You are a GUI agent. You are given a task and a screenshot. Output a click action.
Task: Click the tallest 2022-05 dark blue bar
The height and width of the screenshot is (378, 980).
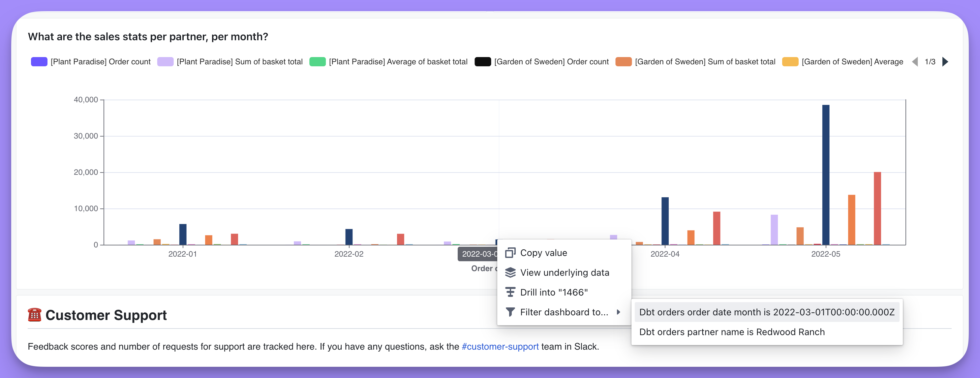[x=826, y=175]
